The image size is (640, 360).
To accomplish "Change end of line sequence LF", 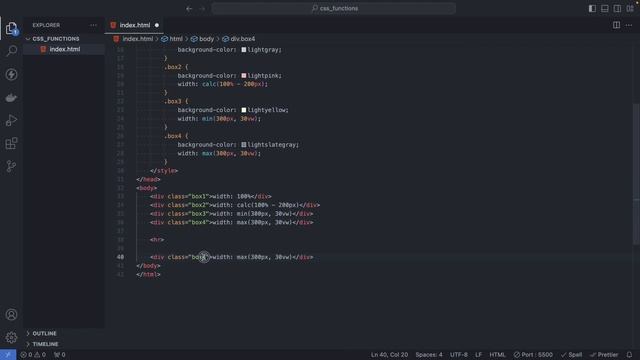I will tap(478, 355).
